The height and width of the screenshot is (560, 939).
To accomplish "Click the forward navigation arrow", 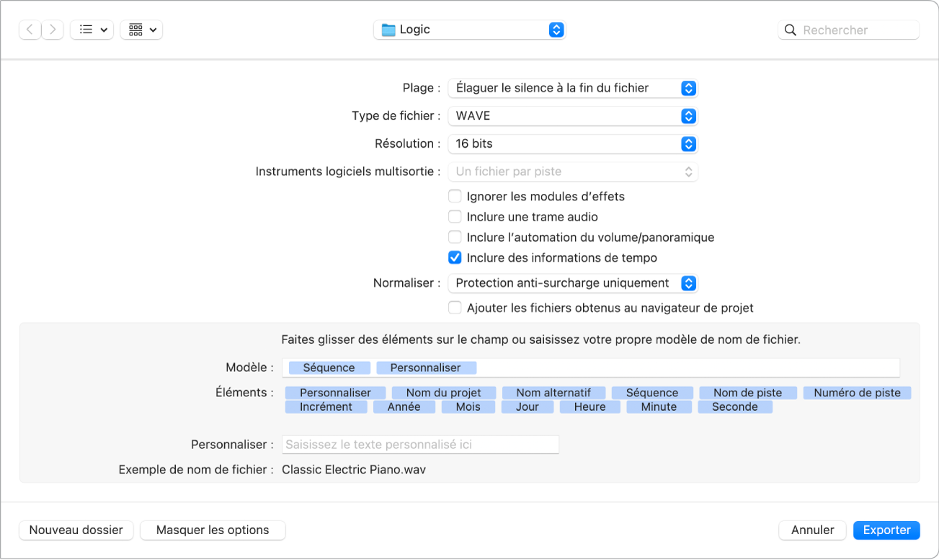I will pos(53,30).
